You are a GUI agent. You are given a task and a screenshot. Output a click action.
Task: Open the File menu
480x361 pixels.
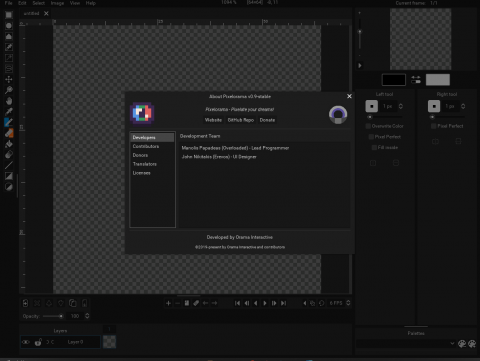pos(8,3)
